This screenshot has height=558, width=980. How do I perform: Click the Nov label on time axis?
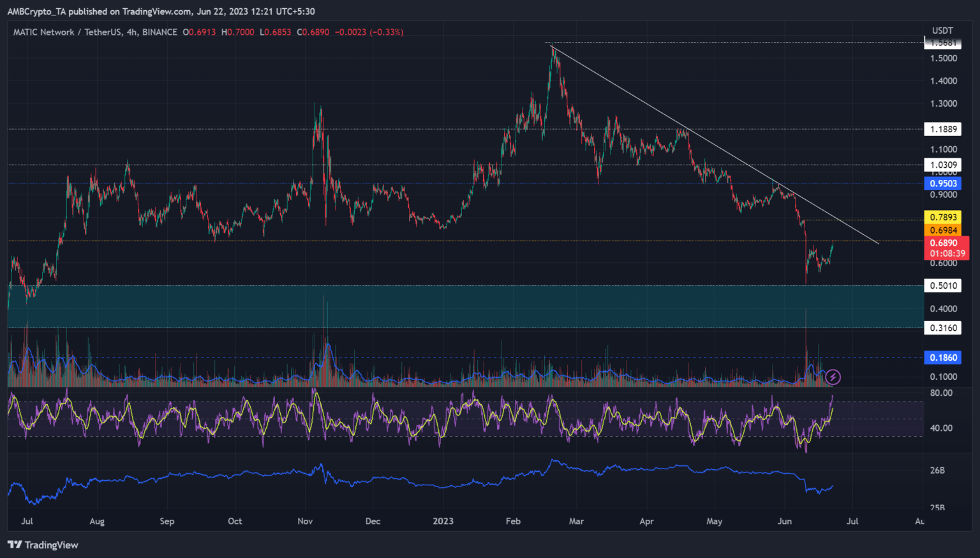[x=305, y=521]
